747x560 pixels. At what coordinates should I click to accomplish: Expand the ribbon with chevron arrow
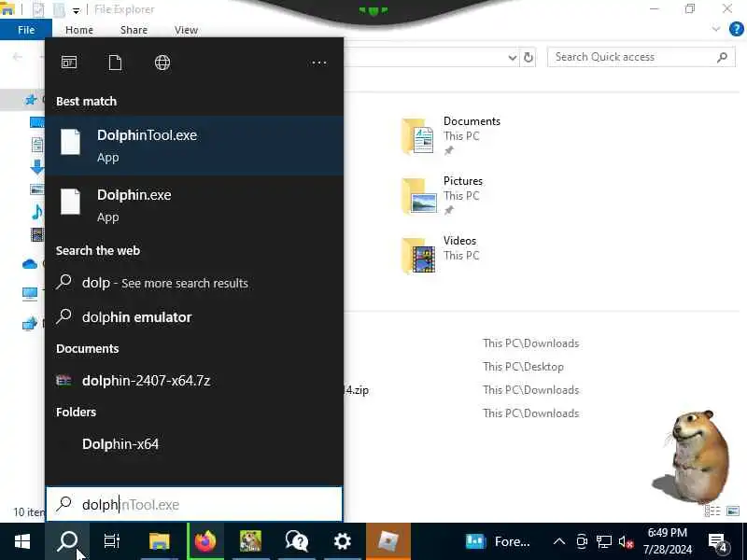point(715,29)
